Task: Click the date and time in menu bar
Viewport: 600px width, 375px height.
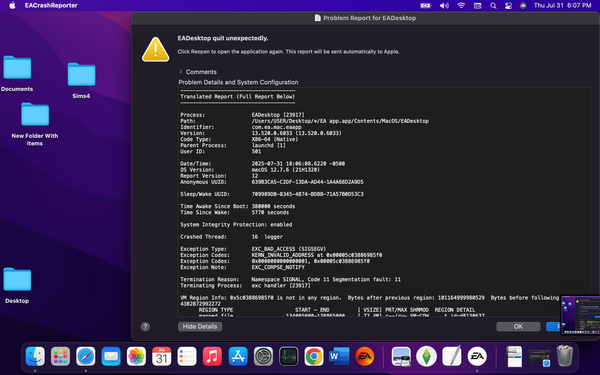Action: coord(562,5)
